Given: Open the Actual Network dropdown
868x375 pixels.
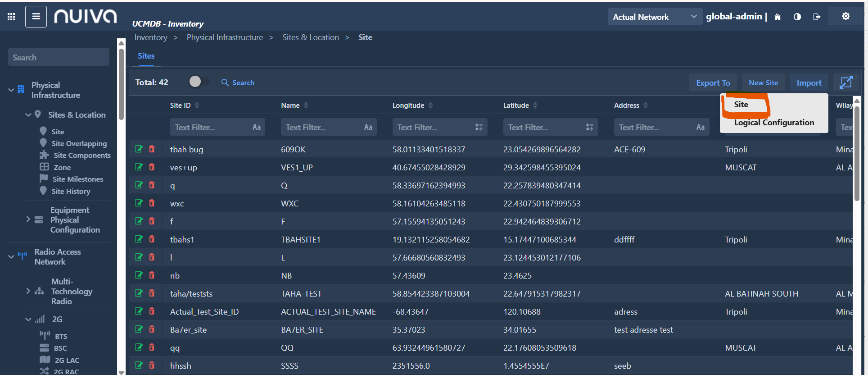Looking at the screenshot, I should (655, 17).
